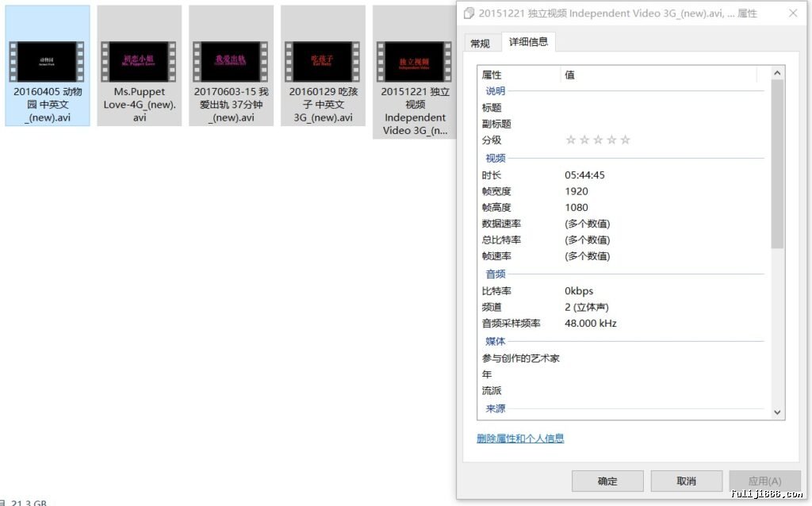Click the 参与创作的艺术家 property row
The height and width of the screenshot is (506, 812).
[622, 358]
